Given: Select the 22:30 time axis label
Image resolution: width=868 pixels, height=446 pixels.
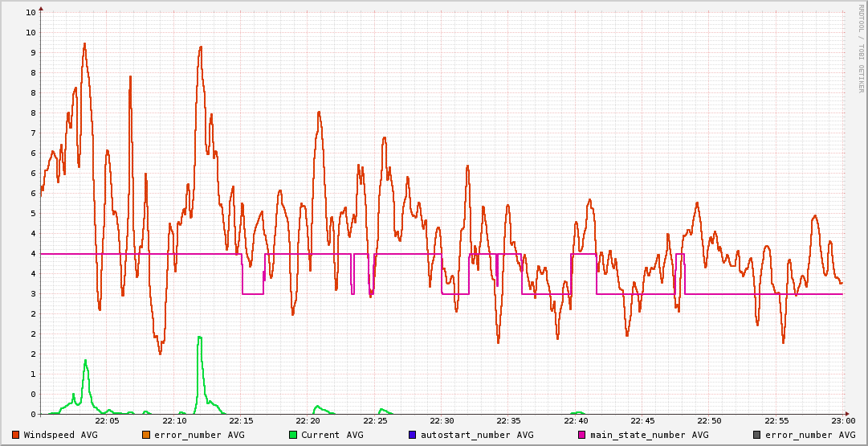Looking at the screenshot, I should coord(442,421).
